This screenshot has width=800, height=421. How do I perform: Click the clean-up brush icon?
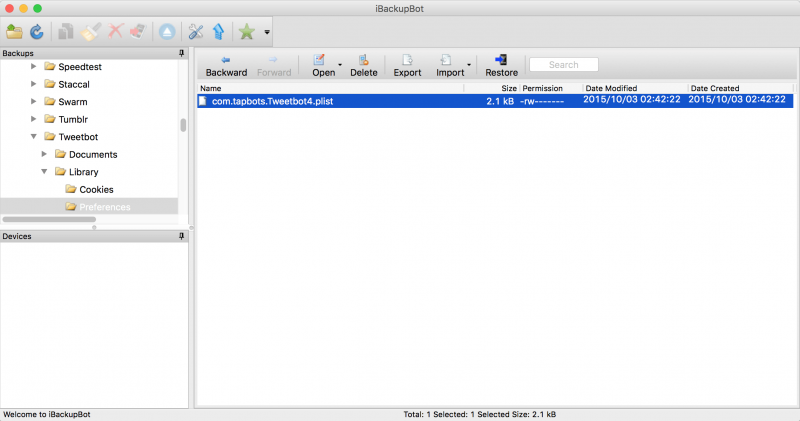(91, 32)
